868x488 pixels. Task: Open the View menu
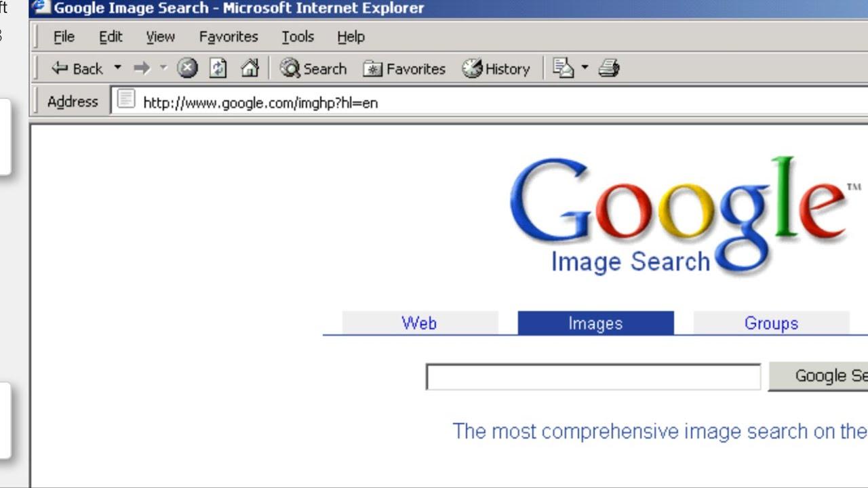(x=160, y=37)
